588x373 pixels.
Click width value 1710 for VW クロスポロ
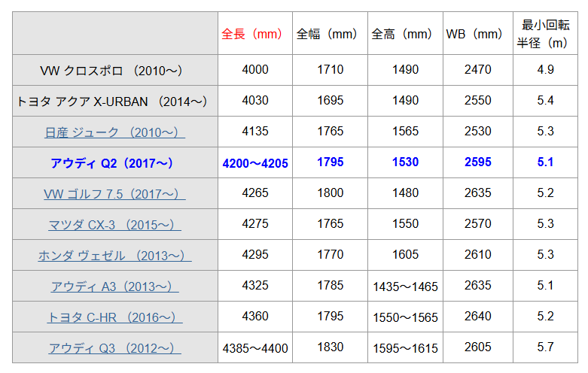[x=330, y=69]
